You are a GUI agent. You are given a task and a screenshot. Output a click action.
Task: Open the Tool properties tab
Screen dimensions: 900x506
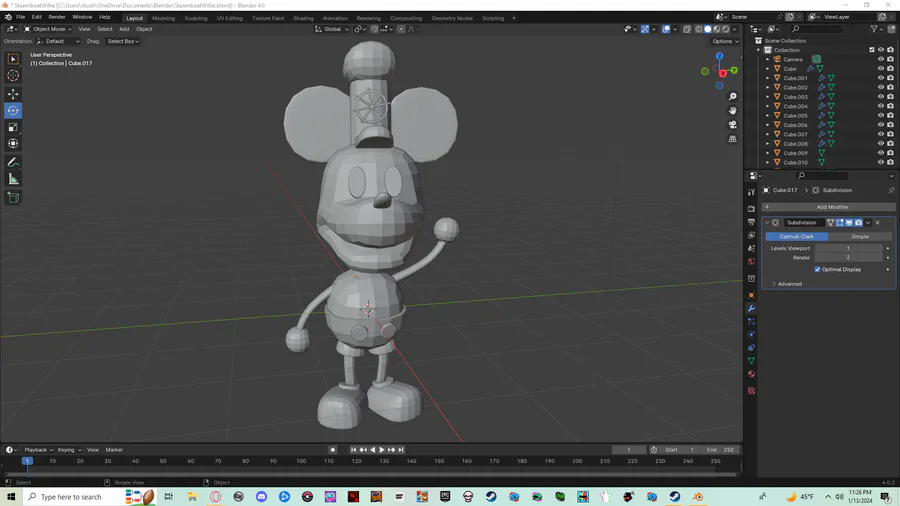pyautogui.click(x=751, y=192)
